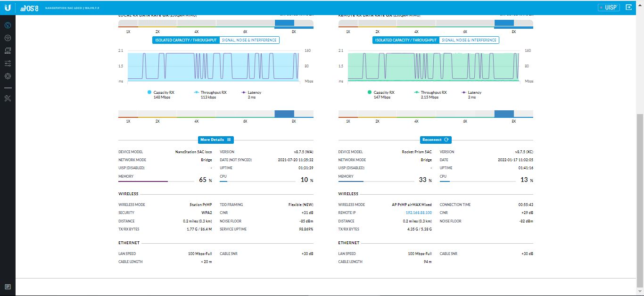Click uptime value 01:31:39
Viewport: 644px width, 296px height.
pos(305,168)
